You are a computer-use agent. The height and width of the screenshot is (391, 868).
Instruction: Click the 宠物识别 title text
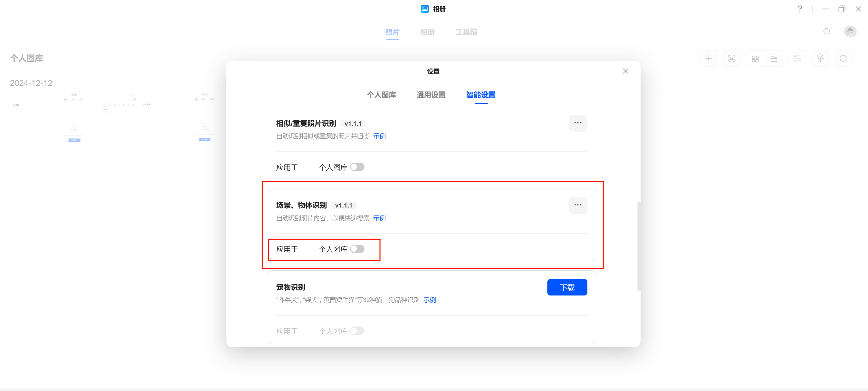click(x=291, y=287)
